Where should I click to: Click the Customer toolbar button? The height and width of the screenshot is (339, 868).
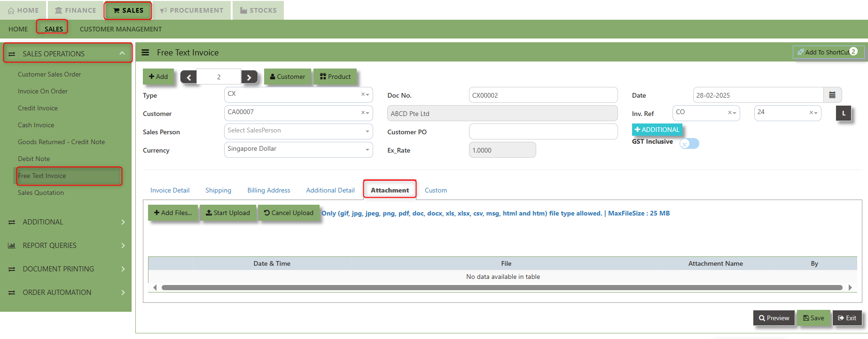(x=287, y=77)
